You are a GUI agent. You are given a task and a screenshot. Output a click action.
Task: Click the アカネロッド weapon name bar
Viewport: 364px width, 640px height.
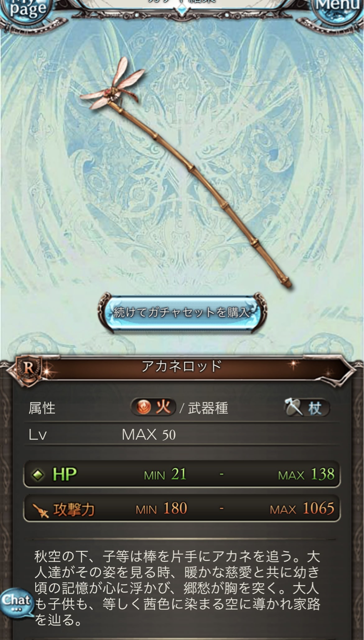pos(182,366)
